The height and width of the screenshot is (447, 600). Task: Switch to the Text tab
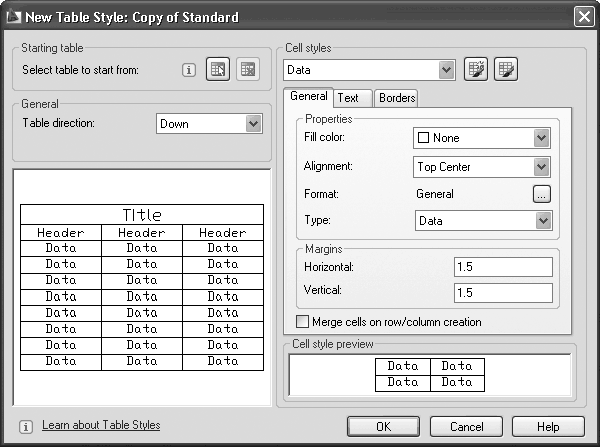[348, 98]
